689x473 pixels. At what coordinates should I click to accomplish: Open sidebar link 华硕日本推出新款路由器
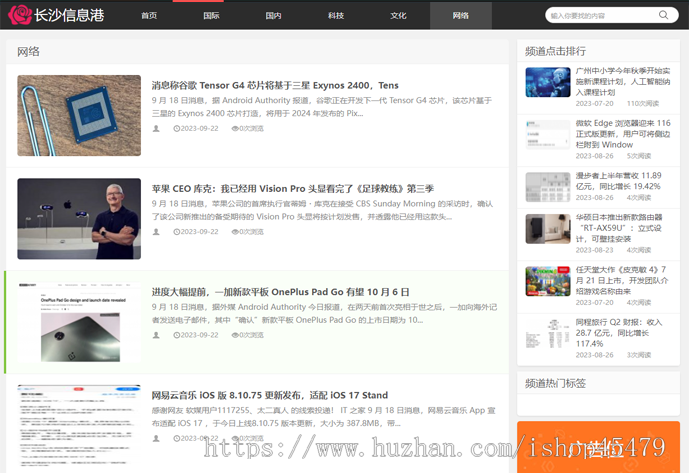click(x=619, y=228)
